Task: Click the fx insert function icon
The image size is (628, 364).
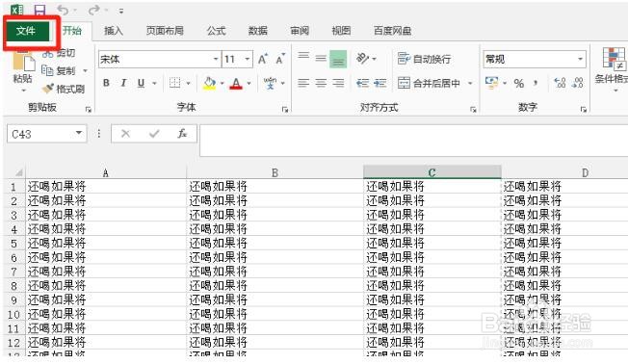Action: coord(182,133)
